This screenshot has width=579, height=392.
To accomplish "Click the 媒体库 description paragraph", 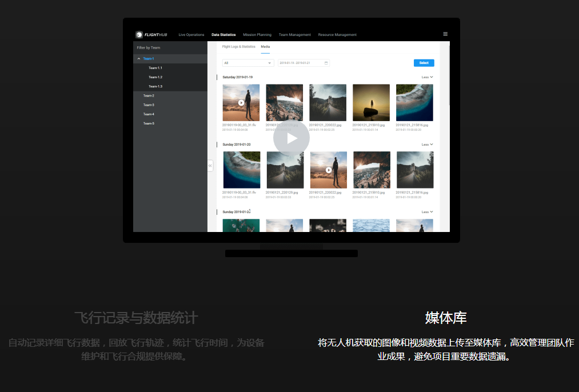I will pos(446,350).
